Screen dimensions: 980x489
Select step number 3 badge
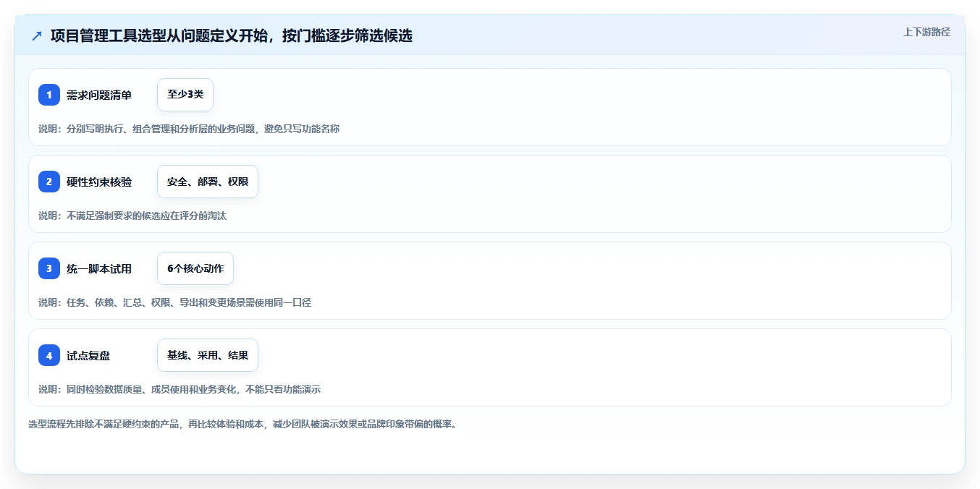[x=49, y=268]
